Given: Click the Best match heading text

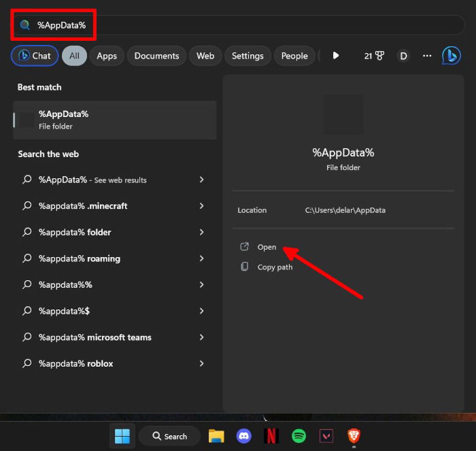Looking at the screenshot, I should point(39,88).
